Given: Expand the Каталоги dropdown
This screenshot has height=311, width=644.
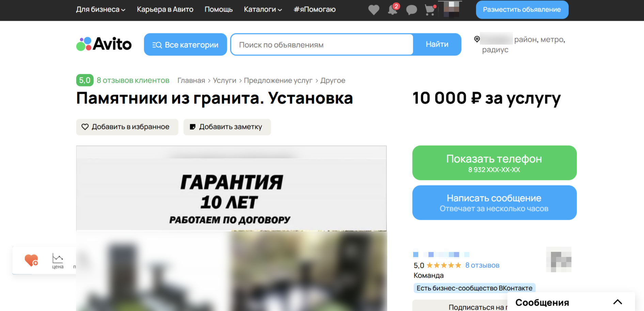Looking at the screenshot, I should pyautogui.click(x=263, y=10).
